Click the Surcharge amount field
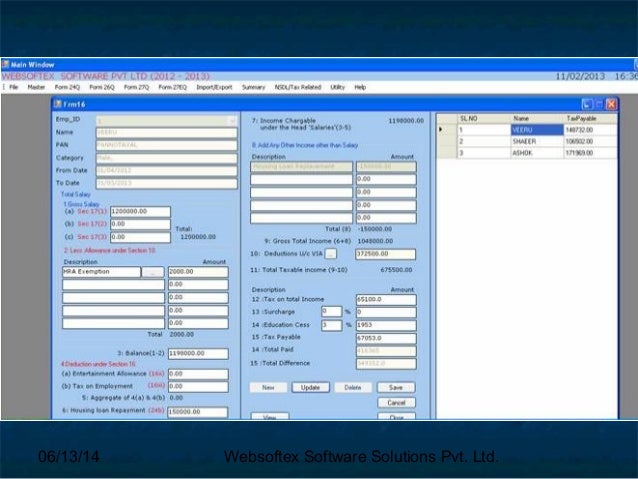Screen dimensions: 638x479 click(x=386, y=312)
